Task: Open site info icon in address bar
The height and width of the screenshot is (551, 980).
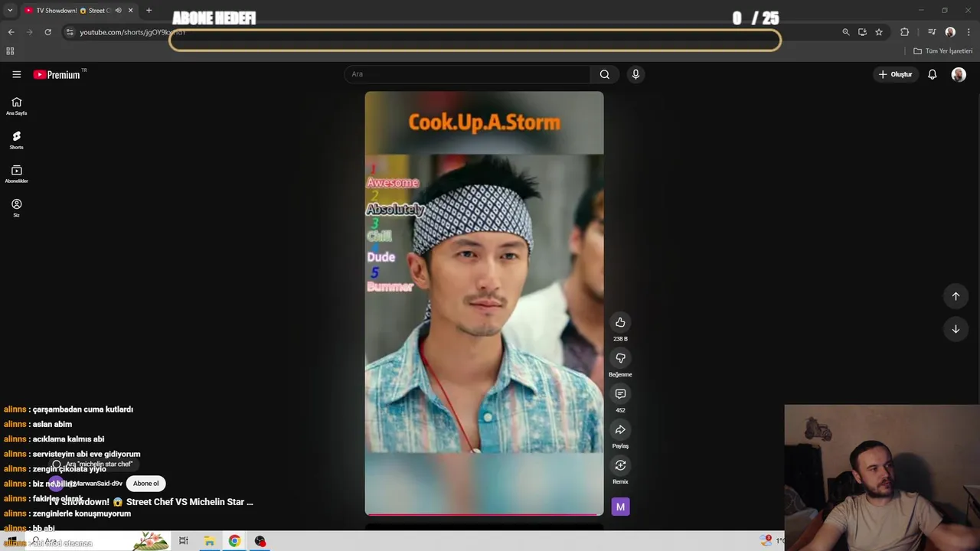Action: (x=70, y=32)
